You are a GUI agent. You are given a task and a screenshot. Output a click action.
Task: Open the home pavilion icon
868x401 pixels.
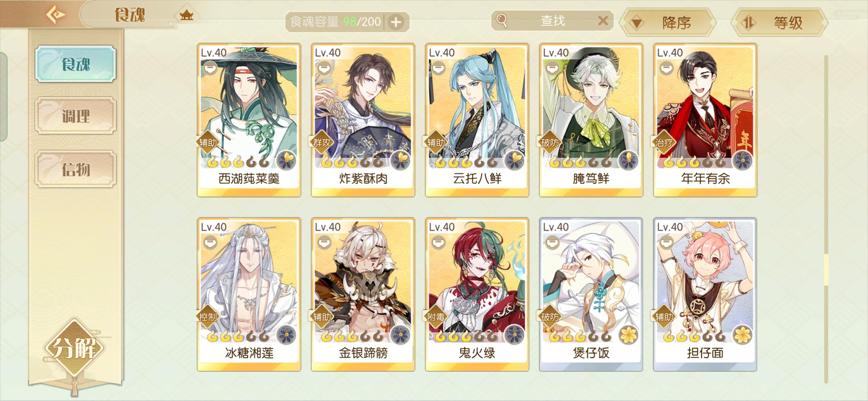click(x=186, y=15)
